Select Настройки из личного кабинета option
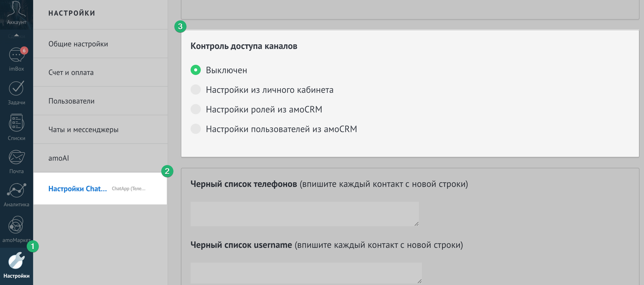The height and width of the screenshot is (285, 644). point(196,90)
